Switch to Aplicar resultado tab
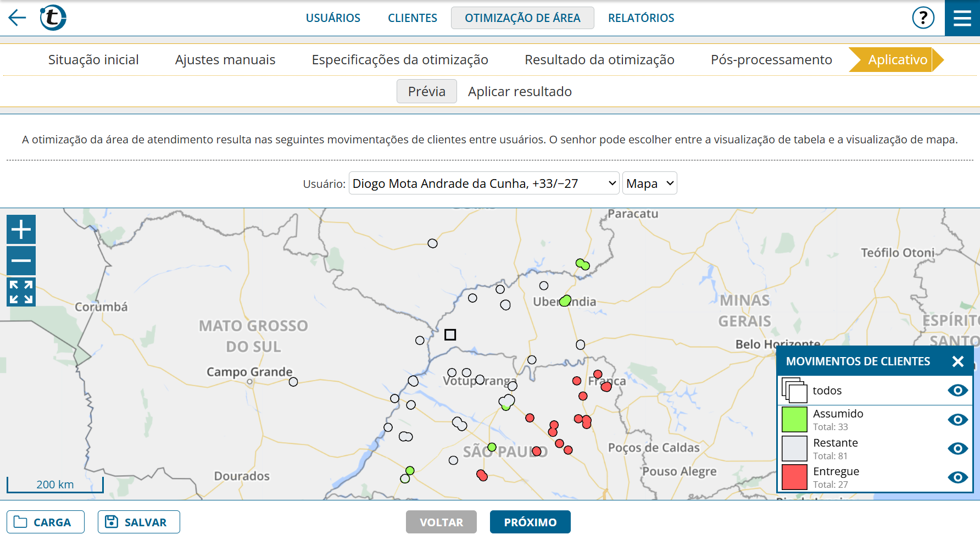This screenshot has height=540, width=980. pyautogui.click(x=519, y=92)
